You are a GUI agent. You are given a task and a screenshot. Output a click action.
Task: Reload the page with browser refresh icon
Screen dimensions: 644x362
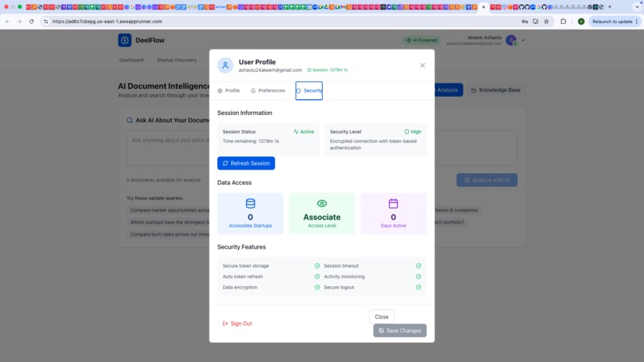click(32, 22)
